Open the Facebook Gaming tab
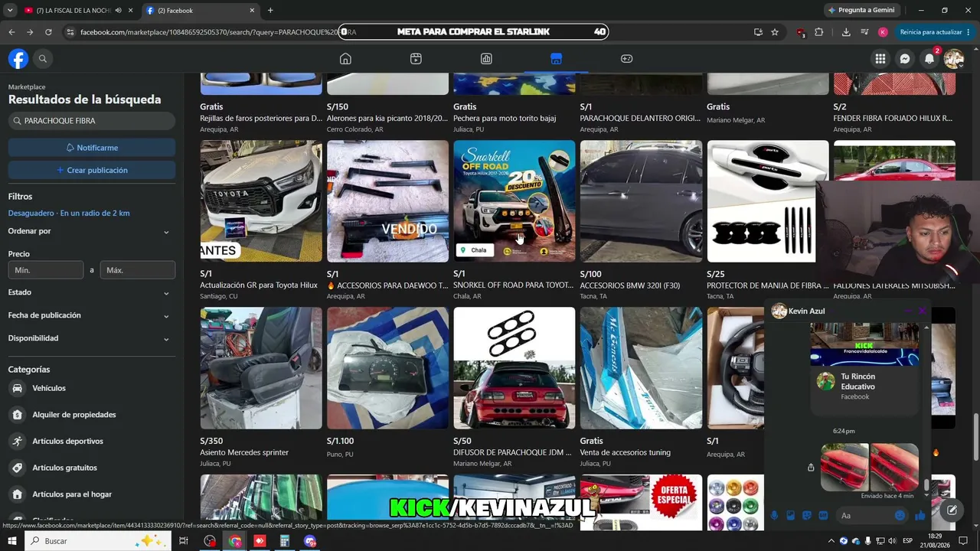Viewport: 980px width, 551px height. coord(626,59)
